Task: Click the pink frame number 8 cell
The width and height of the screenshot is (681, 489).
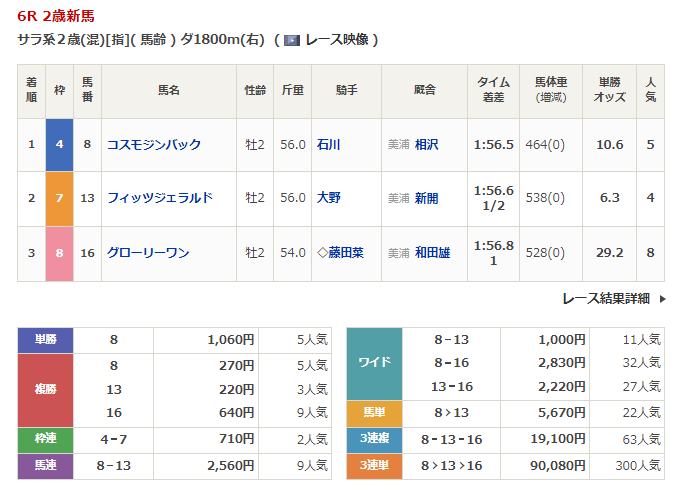Action: point(59,253)
